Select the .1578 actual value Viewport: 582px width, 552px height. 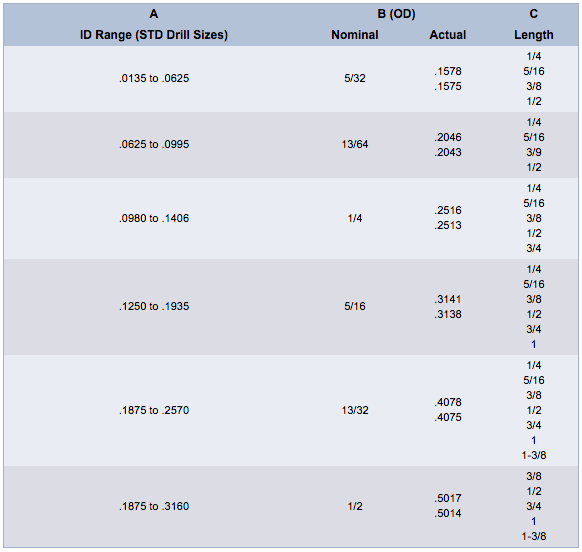448,71
